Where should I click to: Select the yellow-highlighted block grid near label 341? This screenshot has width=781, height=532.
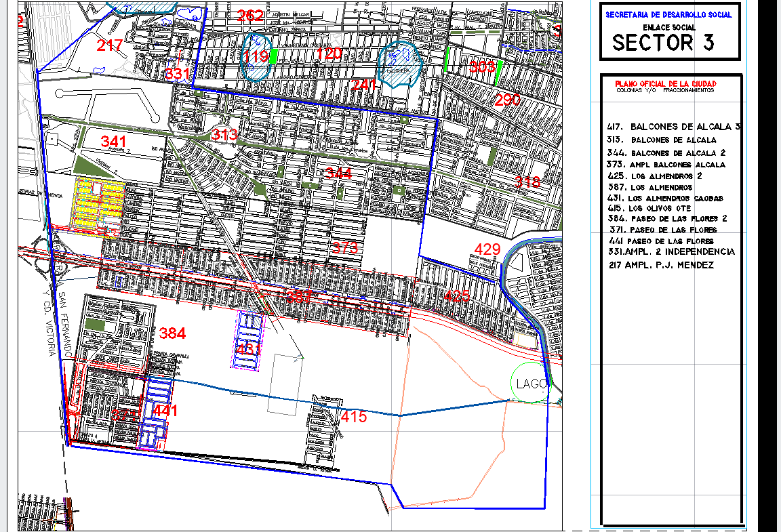click(102, 203)
